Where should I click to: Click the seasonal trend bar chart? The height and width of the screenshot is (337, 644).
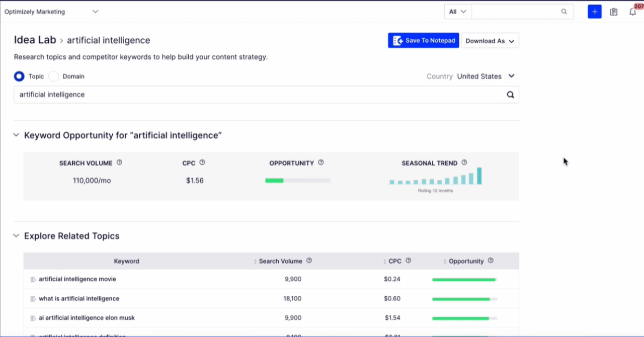point(436,176)
